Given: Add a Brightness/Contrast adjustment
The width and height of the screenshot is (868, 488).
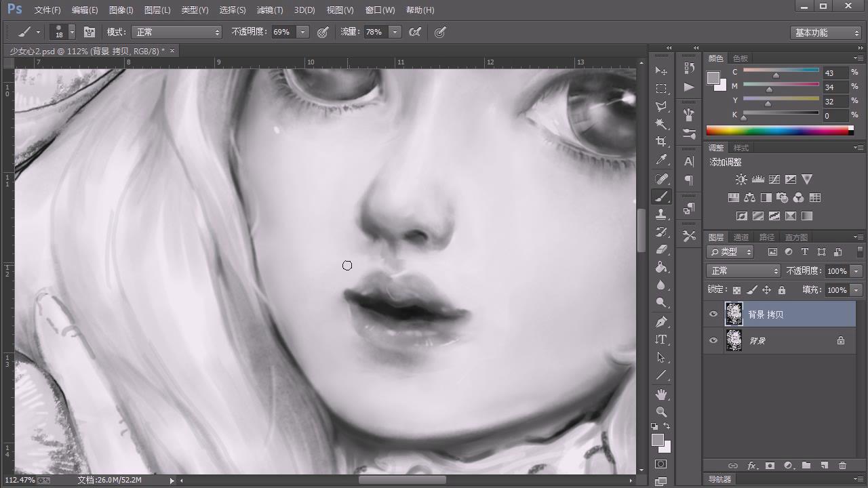Looking at the screenshot, I should pyautogui.click(x=741, y=180).
